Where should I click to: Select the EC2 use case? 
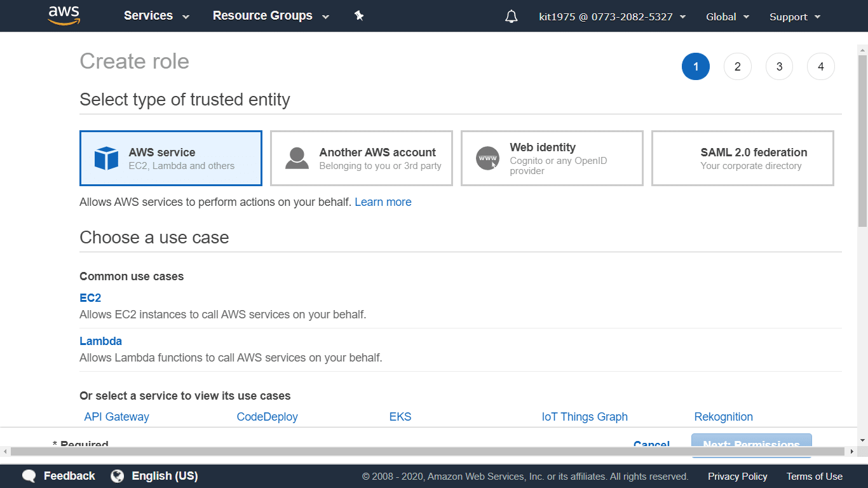[90, 297]
